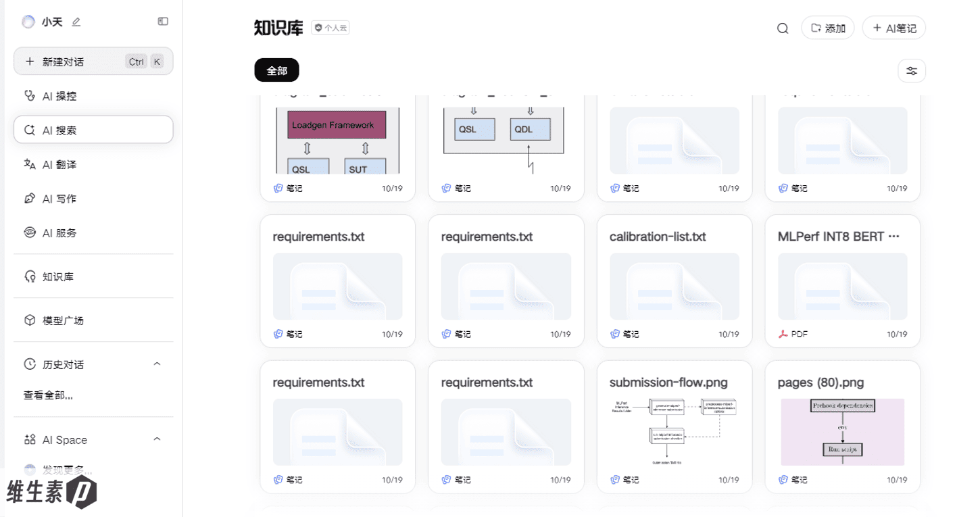
Task: Click the edit pencil icon beside 小天
Action: pyautogui.click(x=76, y=22)
